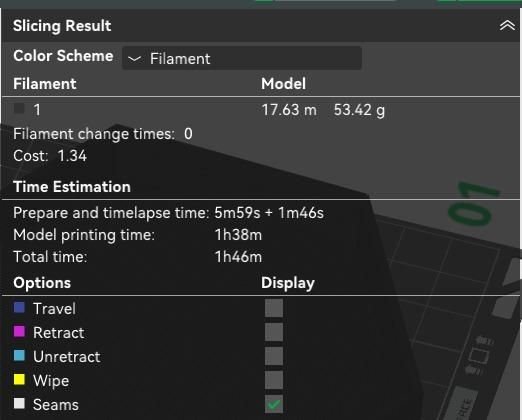Image resolution: width=522 pixels, height=420 pixels.
Task: Click the Filament column header
Action: 45,84
